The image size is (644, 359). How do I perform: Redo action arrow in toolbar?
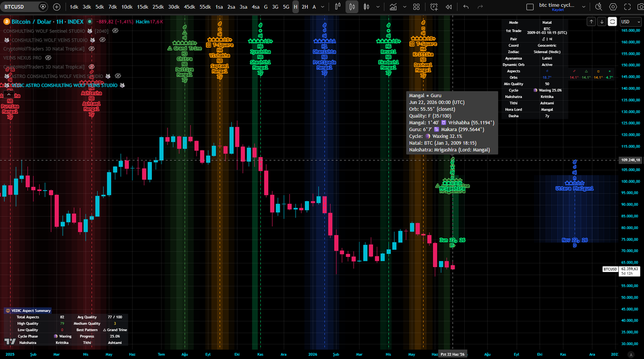(x=480, y=7)
